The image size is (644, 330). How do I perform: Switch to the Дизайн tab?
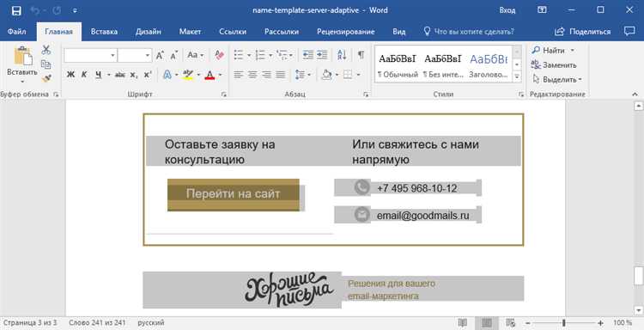[149, 32]
